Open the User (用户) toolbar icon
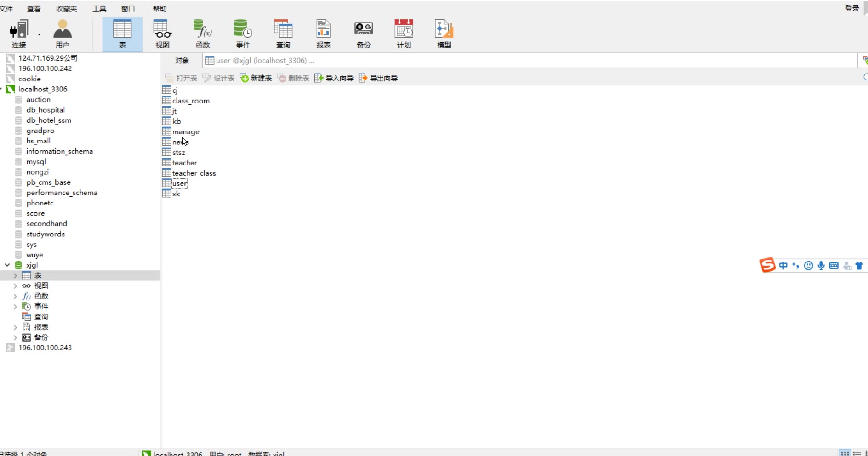The width and height of the screenshot is (868, 456). [x=62, y=34]
